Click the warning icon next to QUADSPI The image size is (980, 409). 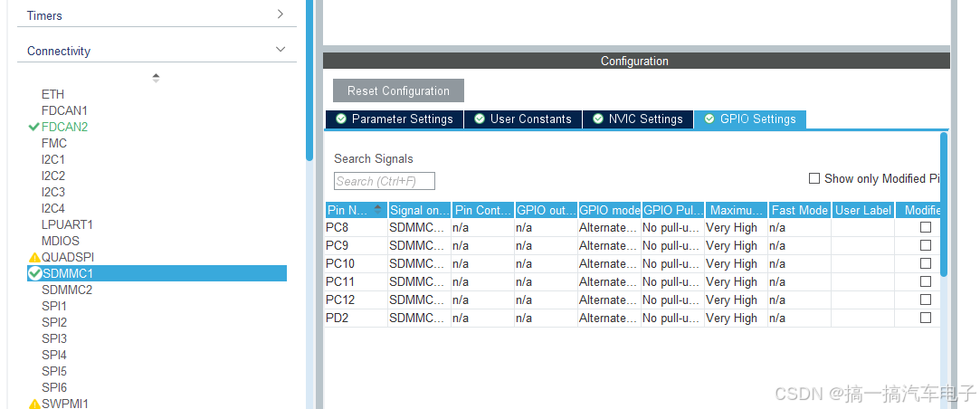(34, 257)
